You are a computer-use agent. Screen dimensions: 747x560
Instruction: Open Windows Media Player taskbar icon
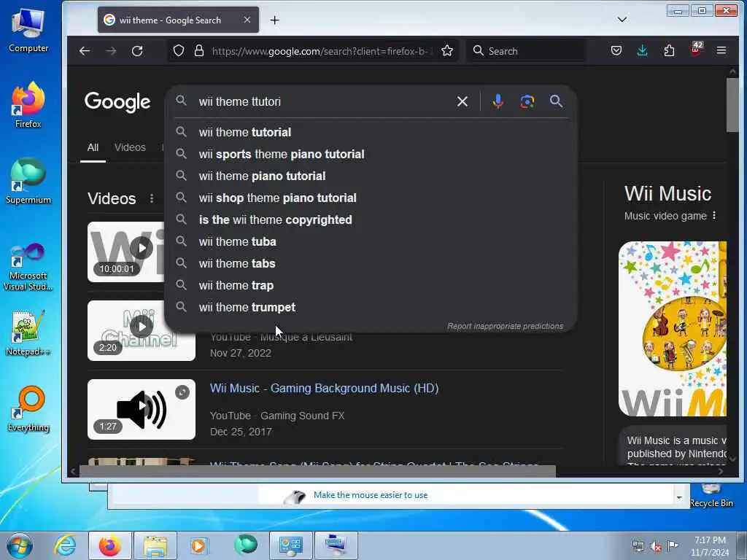click(198, 545)
